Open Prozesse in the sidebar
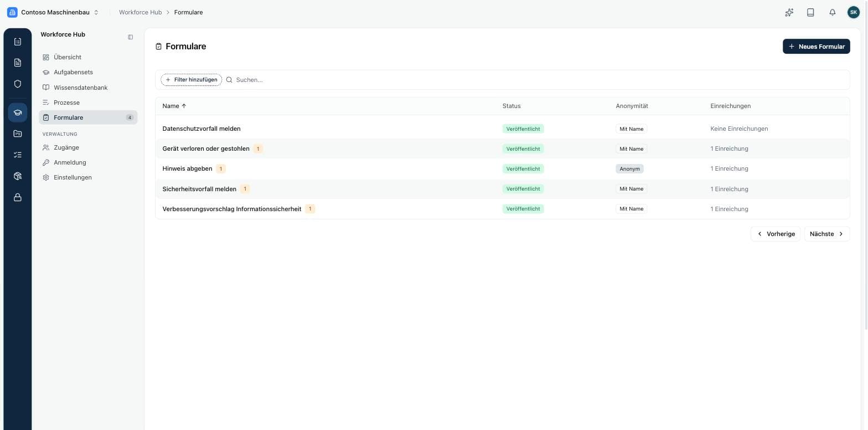This screenshot has width=868, height=430. tap(88, 103)
